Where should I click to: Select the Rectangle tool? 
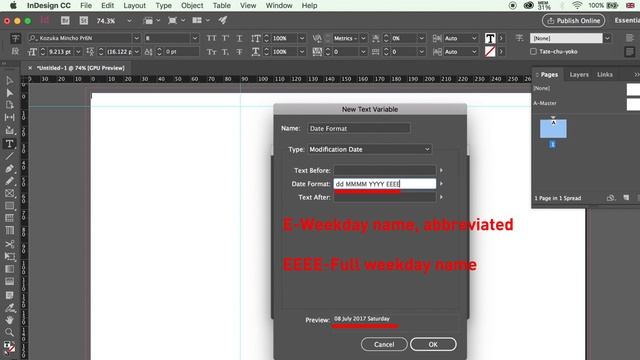[9, 206]
